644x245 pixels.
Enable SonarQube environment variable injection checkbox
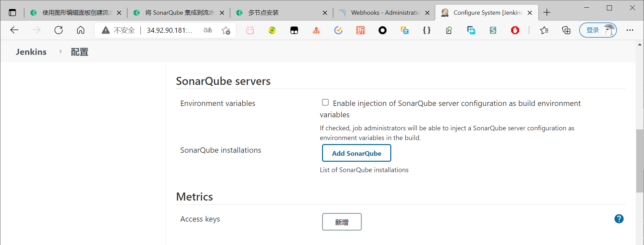point(325,103)
